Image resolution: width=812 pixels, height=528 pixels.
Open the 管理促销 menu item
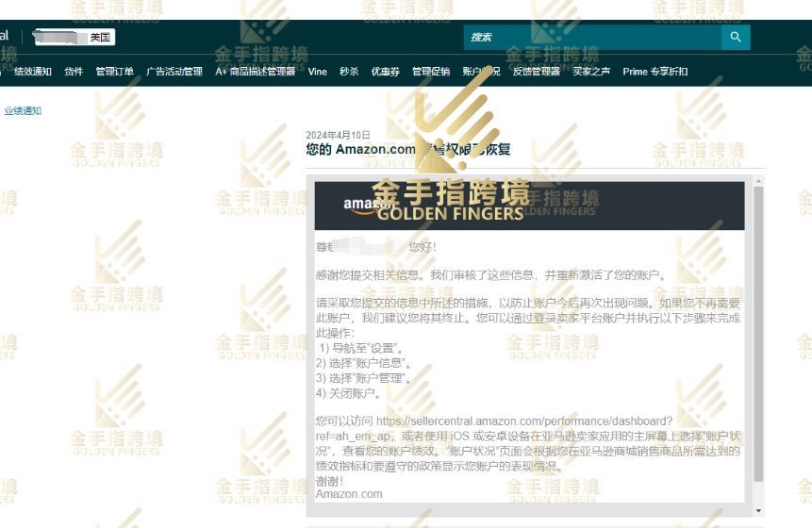(x=431, y=72)
